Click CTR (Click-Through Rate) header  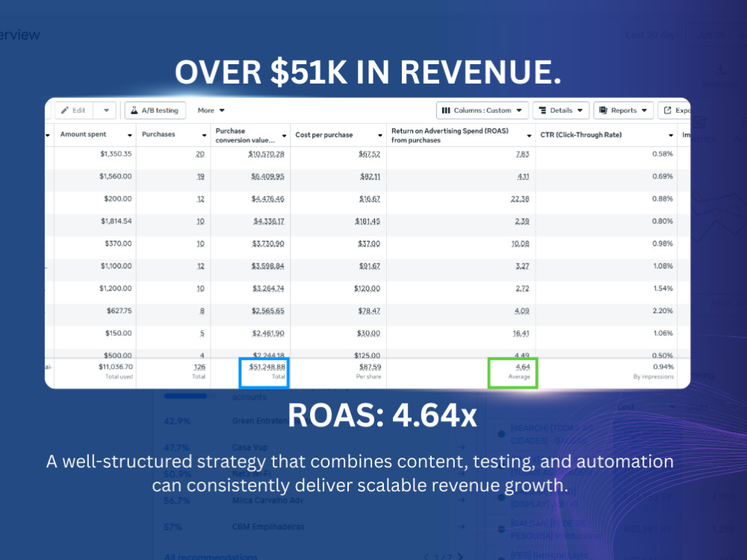click(x=580, y=134)
